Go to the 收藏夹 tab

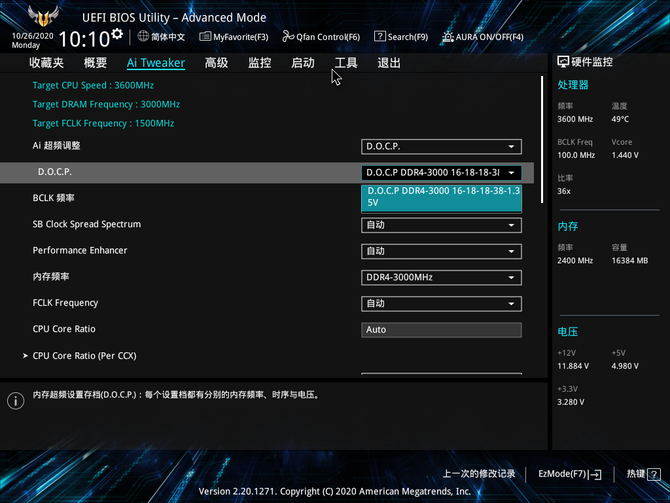47,63
